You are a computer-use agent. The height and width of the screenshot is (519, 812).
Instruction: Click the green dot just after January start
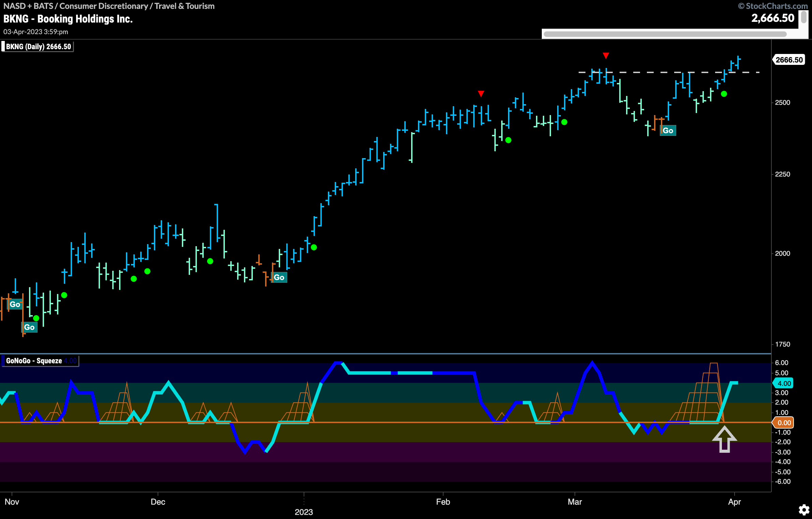pos(314,247)
